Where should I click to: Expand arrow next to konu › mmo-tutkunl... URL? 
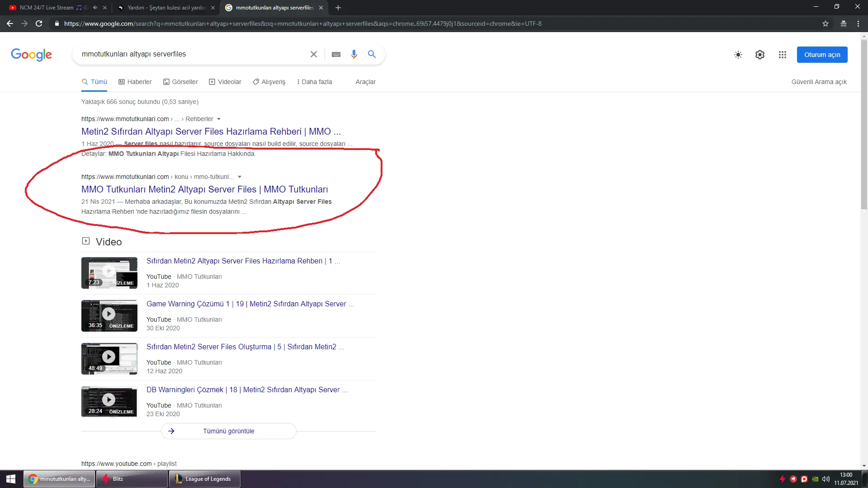tap(240, 177)
